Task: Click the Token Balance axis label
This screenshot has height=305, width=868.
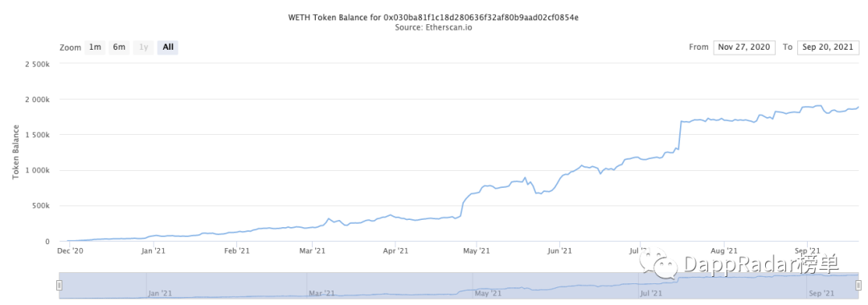Action: coord(15,152)
